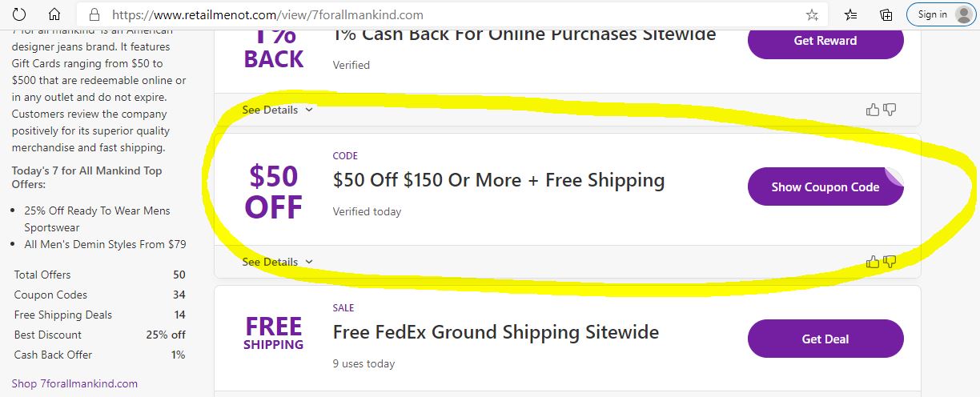Click the Sign in button
The image size is (980, 397).
[932, 14]
